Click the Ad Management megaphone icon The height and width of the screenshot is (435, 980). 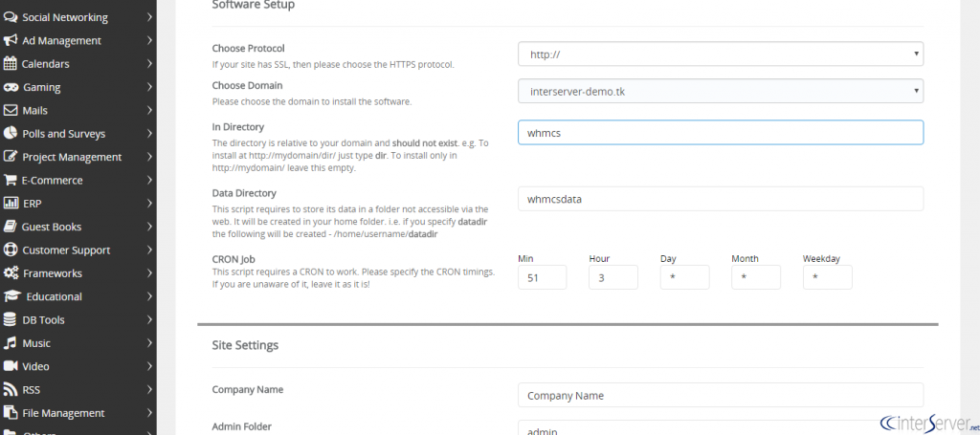(11, 40)
